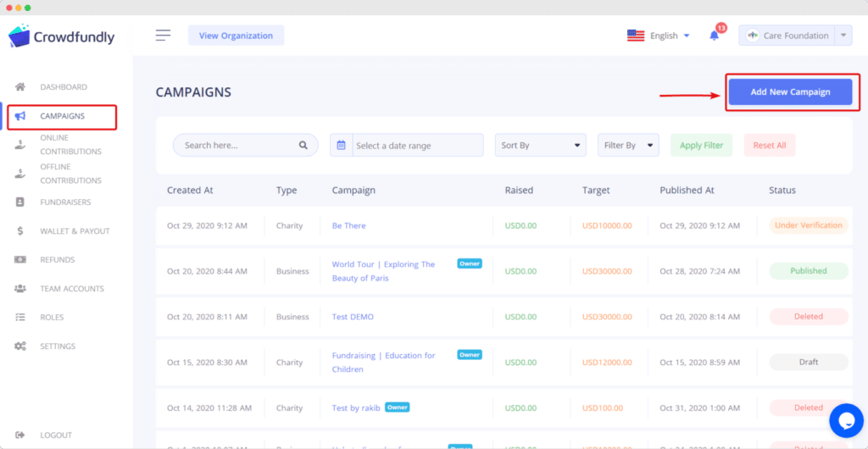This screenshot has width=868, height=449.
Task: Click the Apply Filter button
Action: point(701,146)
